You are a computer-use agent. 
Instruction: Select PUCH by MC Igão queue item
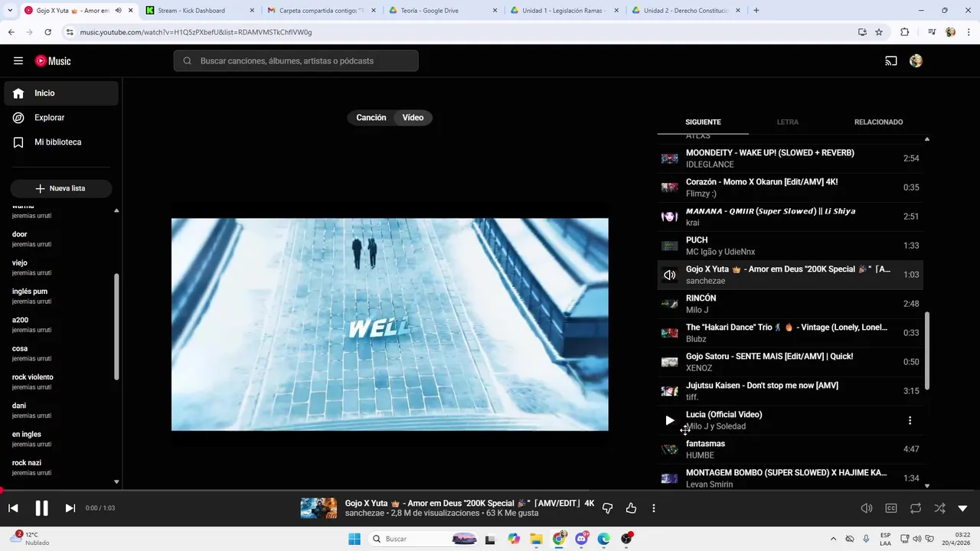(x=790, y=246)
